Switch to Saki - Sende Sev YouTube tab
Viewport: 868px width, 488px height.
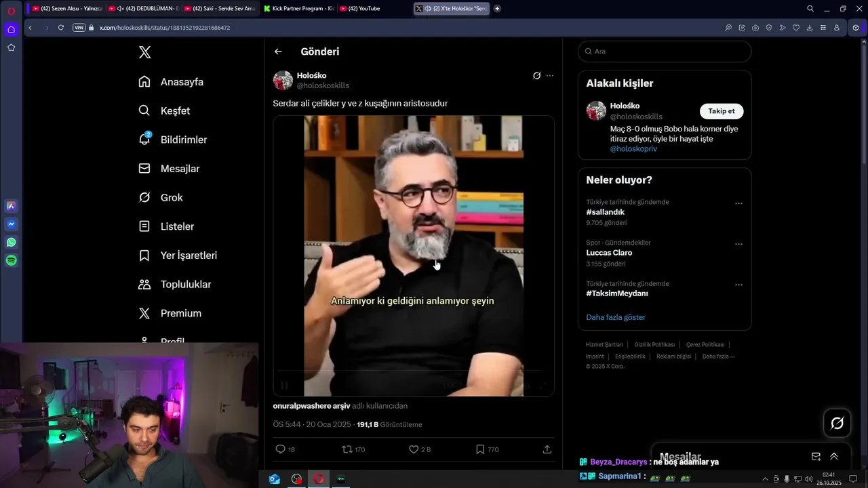[219, 9]
